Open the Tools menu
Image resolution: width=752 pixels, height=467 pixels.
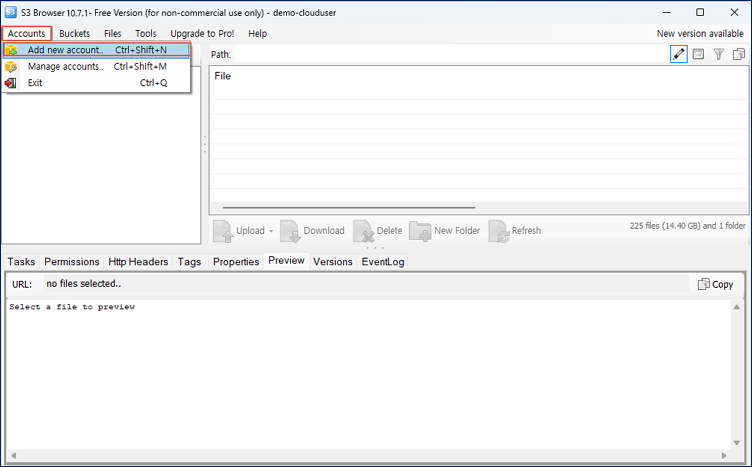click(x=146, y=33)
